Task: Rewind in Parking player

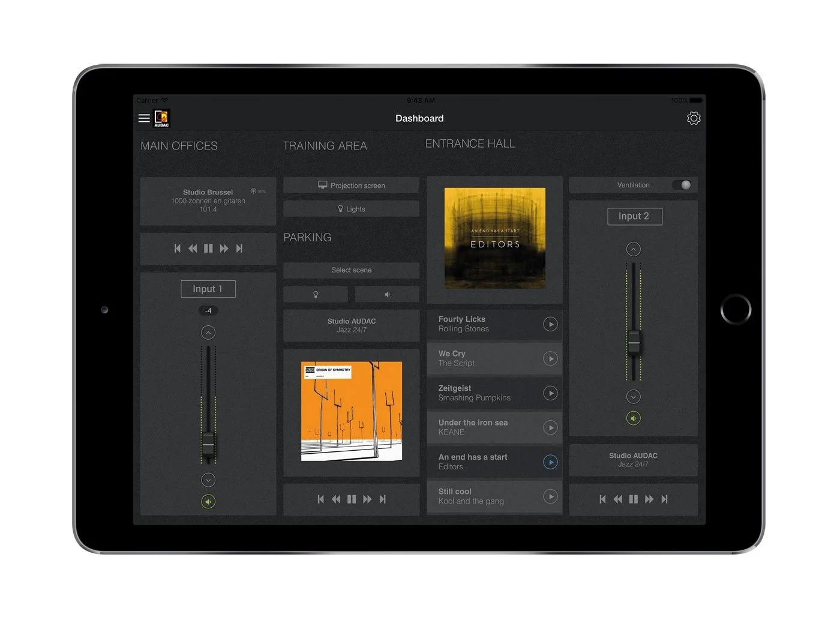Action: point(336,499)
